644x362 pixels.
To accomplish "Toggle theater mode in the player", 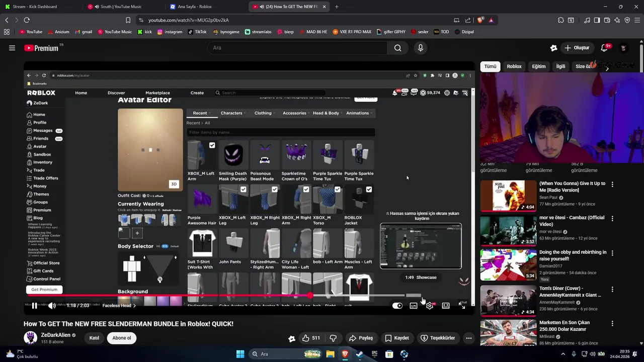I will coord(446,306).
